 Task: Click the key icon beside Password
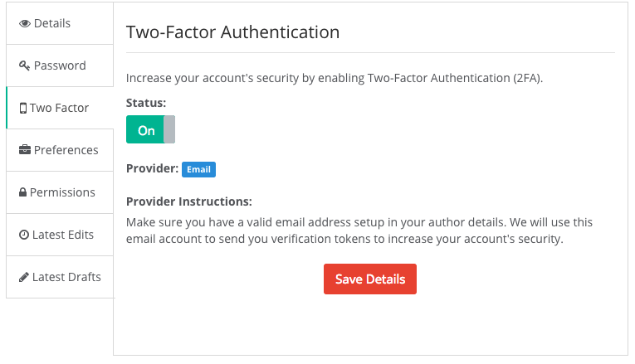pos(24,66)
